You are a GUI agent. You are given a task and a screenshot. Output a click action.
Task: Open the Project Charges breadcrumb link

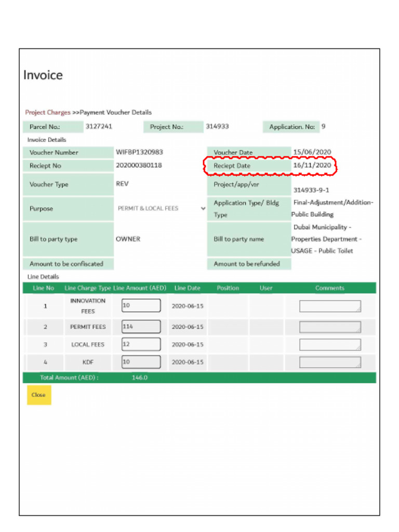tap(47, 112)
